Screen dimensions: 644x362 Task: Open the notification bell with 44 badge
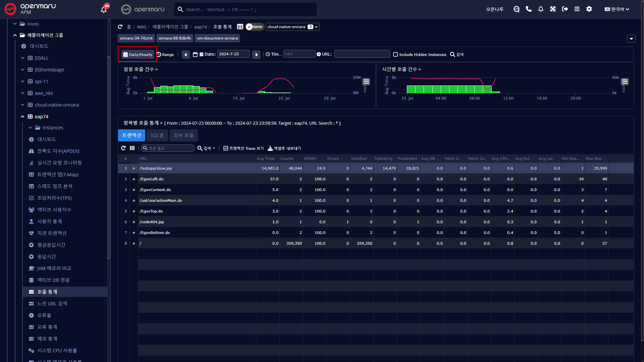(x=104, y=9)
